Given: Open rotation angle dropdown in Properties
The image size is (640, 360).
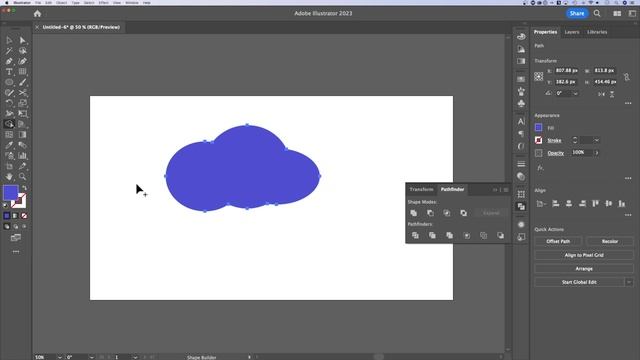Looking at the screenshot, I should [576, 93].
